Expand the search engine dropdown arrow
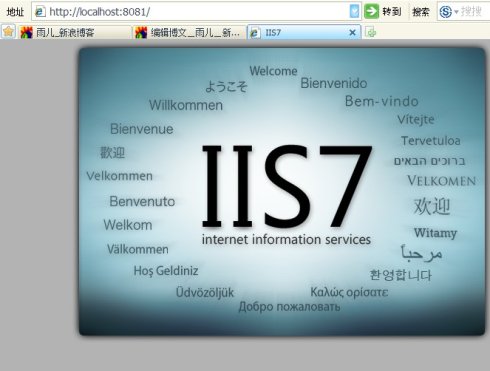The height and width of the screenshot is (371, 490). (x=456, y=12)
